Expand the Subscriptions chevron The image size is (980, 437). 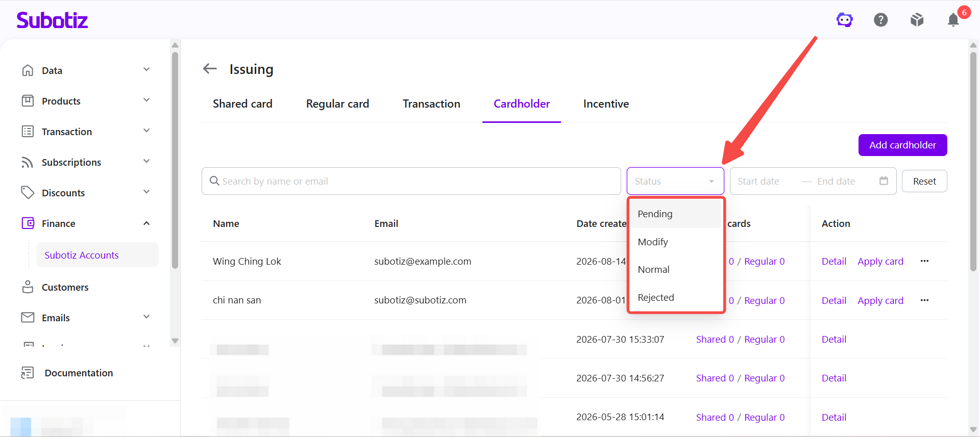146,161
